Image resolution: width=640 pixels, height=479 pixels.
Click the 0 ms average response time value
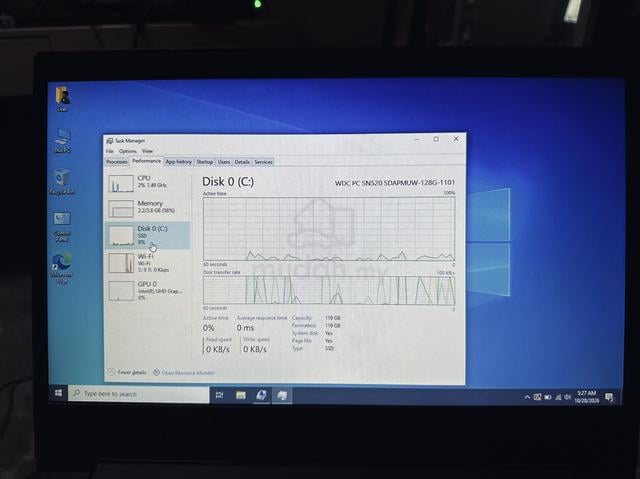(x=245, y=328)
